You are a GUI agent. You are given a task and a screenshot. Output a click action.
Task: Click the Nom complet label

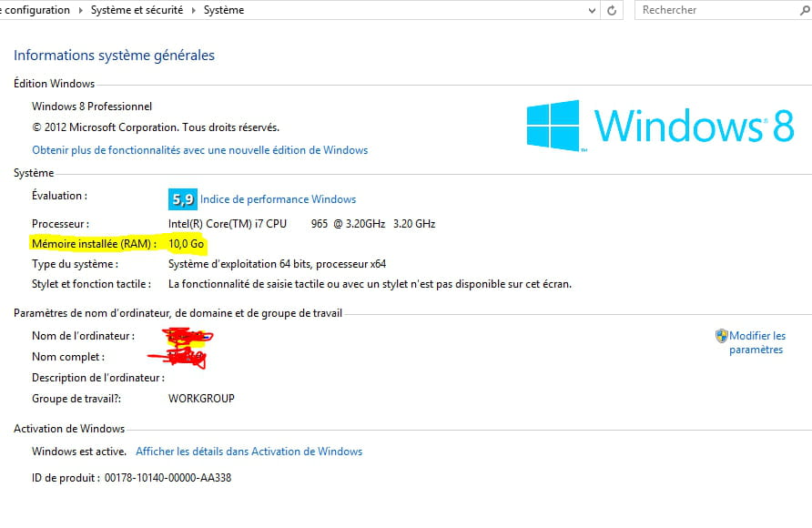(68, 357)
